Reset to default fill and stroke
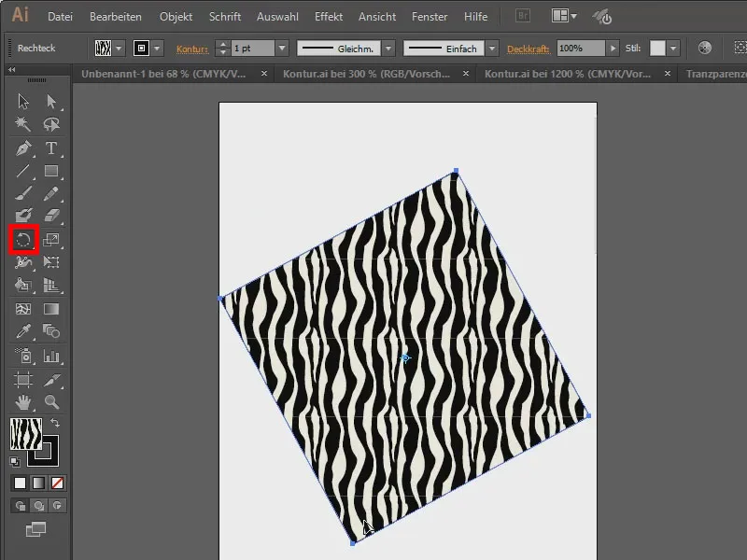This screenshot has width=747, height=560. click(15, 461)
